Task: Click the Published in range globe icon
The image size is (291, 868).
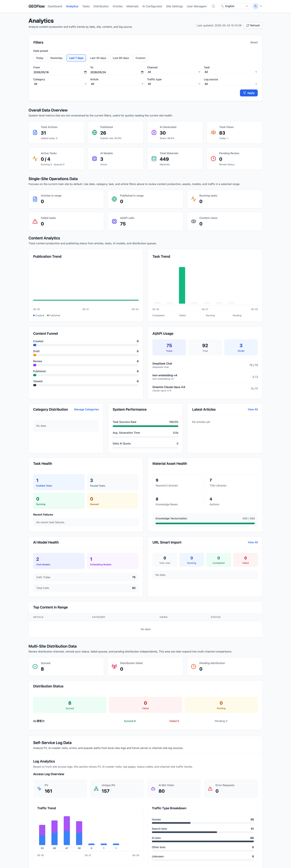Action: coord(115,199)
